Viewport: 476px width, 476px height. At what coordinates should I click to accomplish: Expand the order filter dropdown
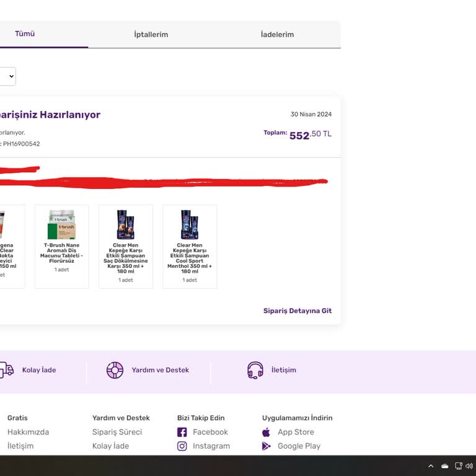point(8,76)
